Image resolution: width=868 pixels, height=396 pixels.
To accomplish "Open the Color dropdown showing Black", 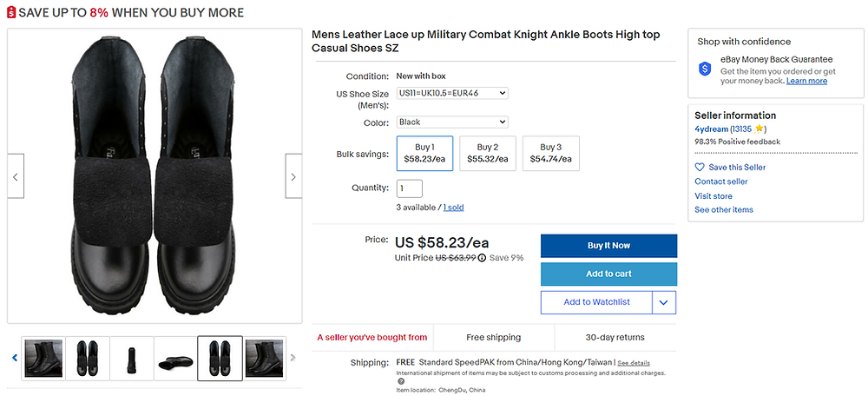I will pos(451,122).
